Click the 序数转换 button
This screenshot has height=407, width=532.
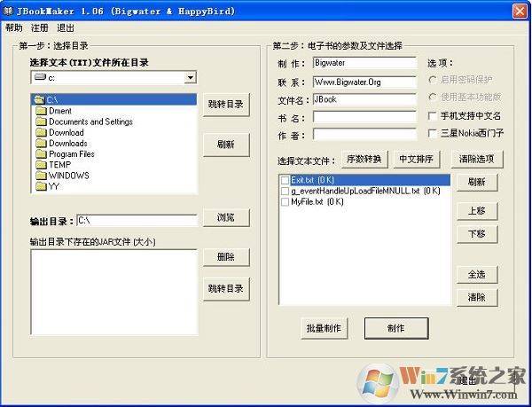point(364,159)
